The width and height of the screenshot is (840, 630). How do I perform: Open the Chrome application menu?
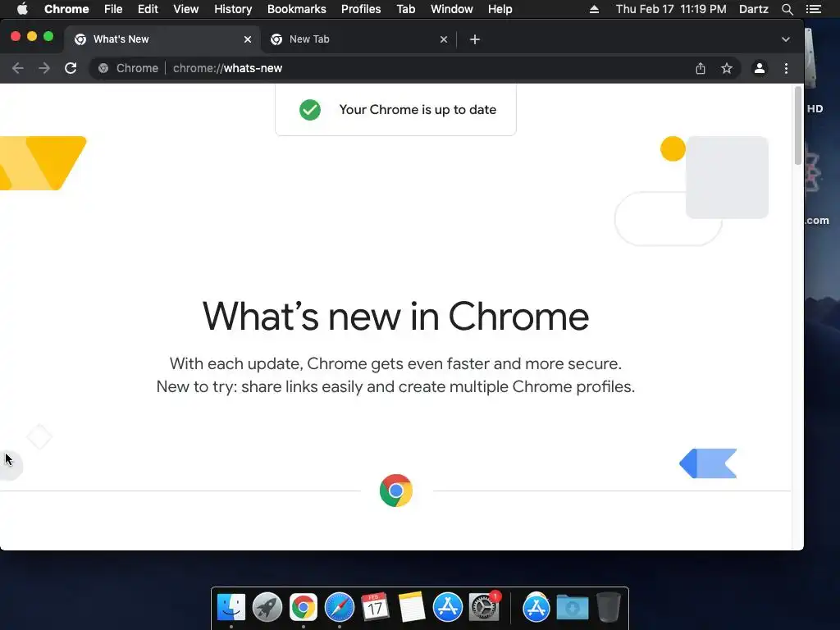coord(66,9)
